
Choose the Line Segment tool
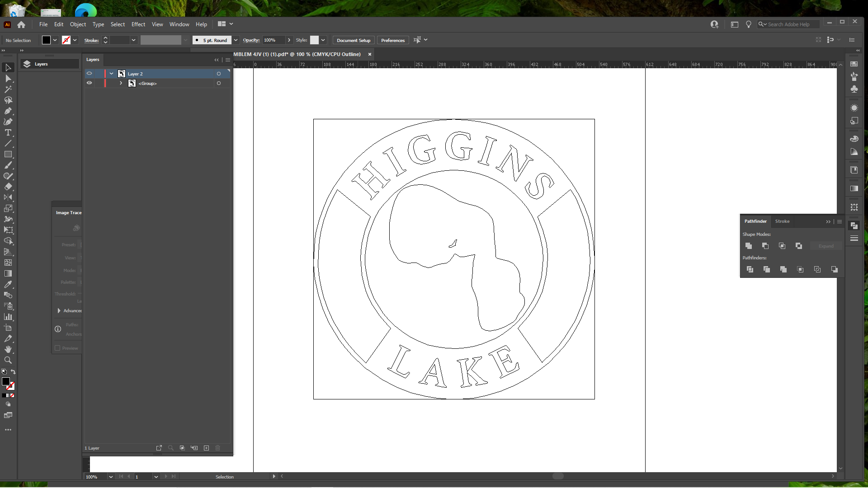(x=8, y=144)
